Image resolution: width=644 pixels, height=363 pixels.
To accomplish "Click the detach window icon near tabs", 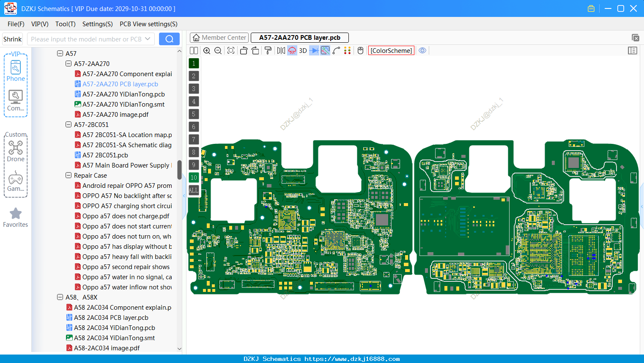I will 635,38.
